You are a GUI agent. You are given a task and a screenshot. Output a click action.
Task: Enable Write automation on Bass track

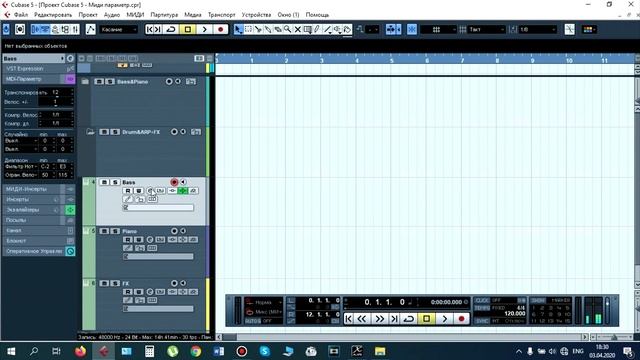click(138, 191)
